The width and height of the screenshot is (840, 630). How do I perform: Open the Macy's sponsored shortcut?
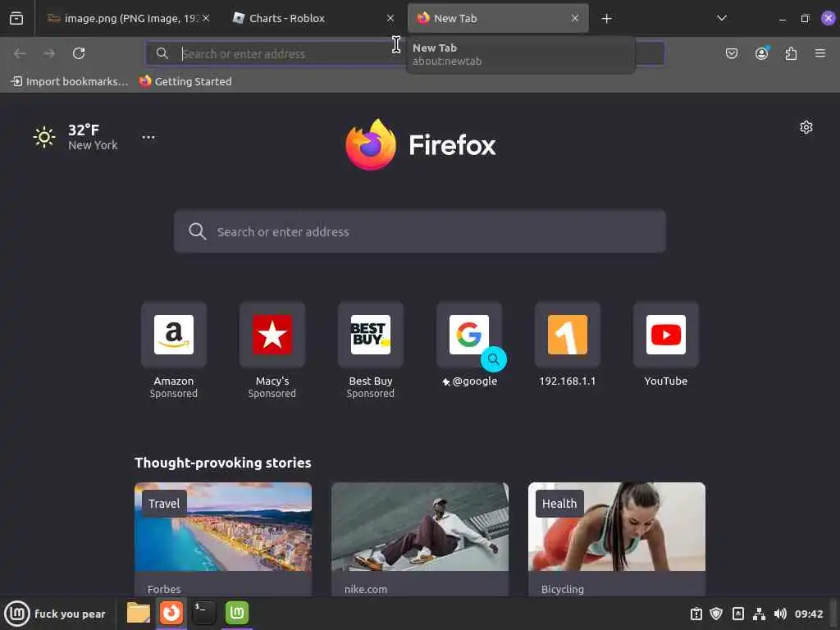point(272,349)
